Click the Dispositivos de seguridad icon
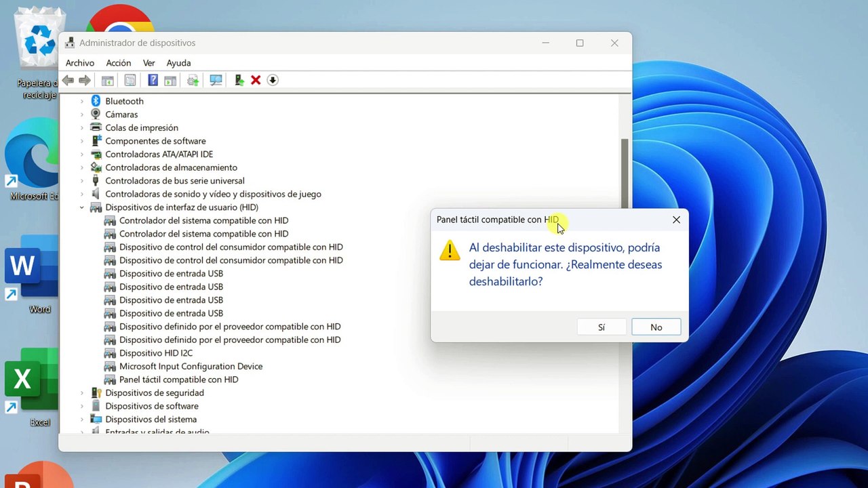This screenshot has height=488, width=868. pos(96,392)
